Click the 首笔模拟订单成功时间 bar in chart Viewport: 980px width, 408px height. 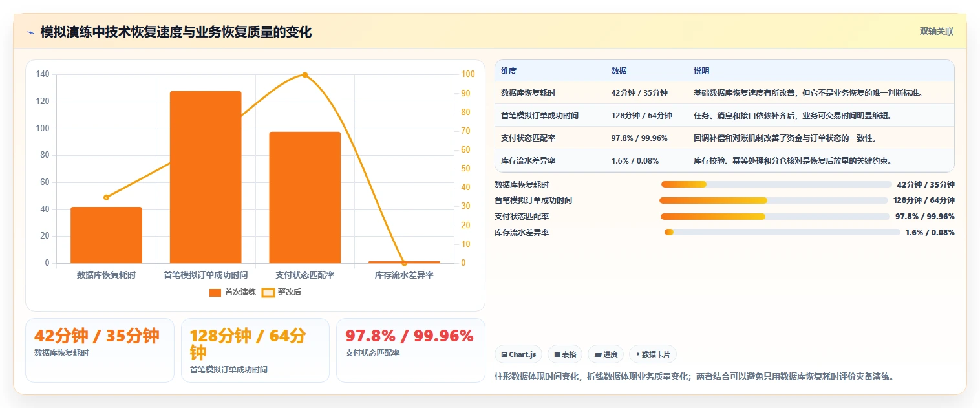(206, 177)
